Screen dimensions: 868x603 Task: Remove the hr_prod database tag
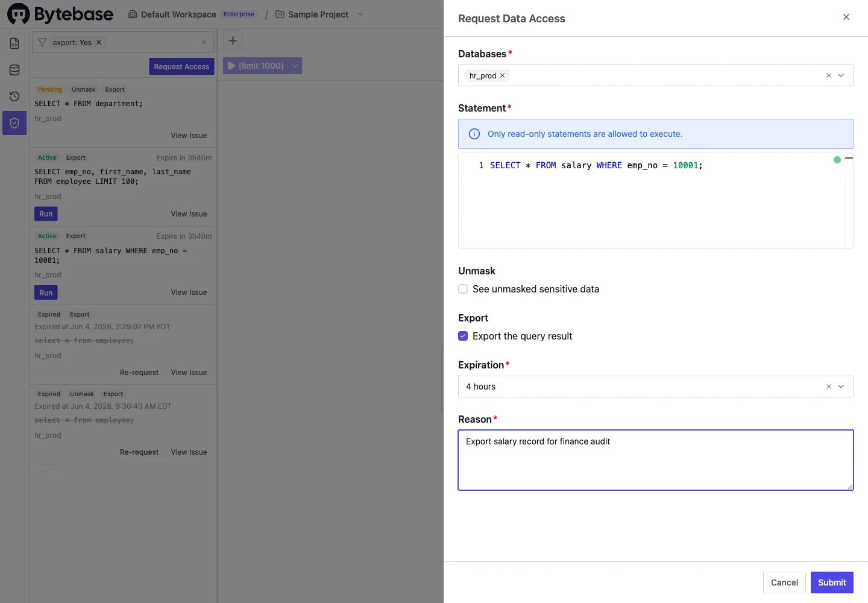[502, 75]
